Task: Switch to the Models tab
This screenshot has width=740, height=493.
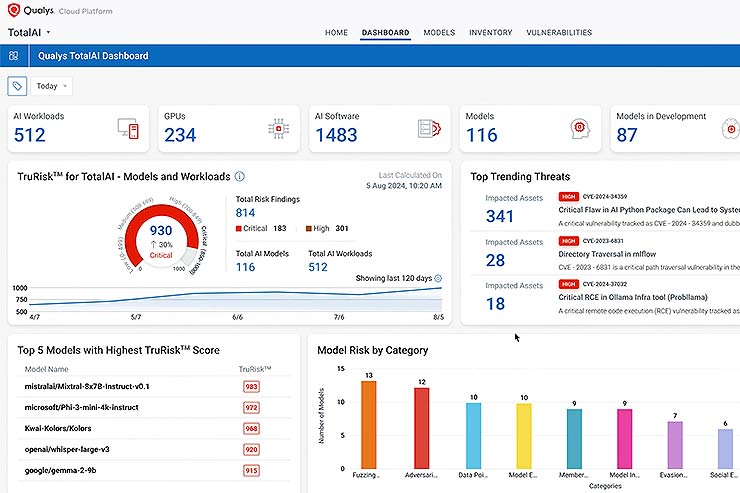Action: 439,33
